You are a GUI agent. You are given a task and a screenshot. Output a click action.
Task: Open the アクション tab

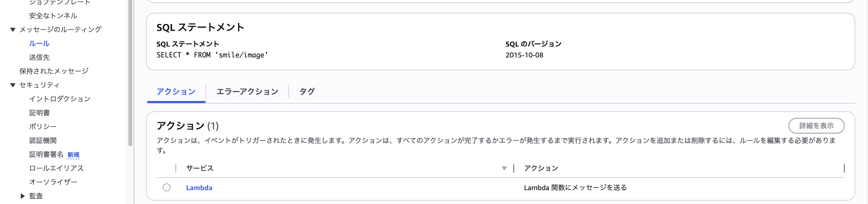tap(176, 91)
